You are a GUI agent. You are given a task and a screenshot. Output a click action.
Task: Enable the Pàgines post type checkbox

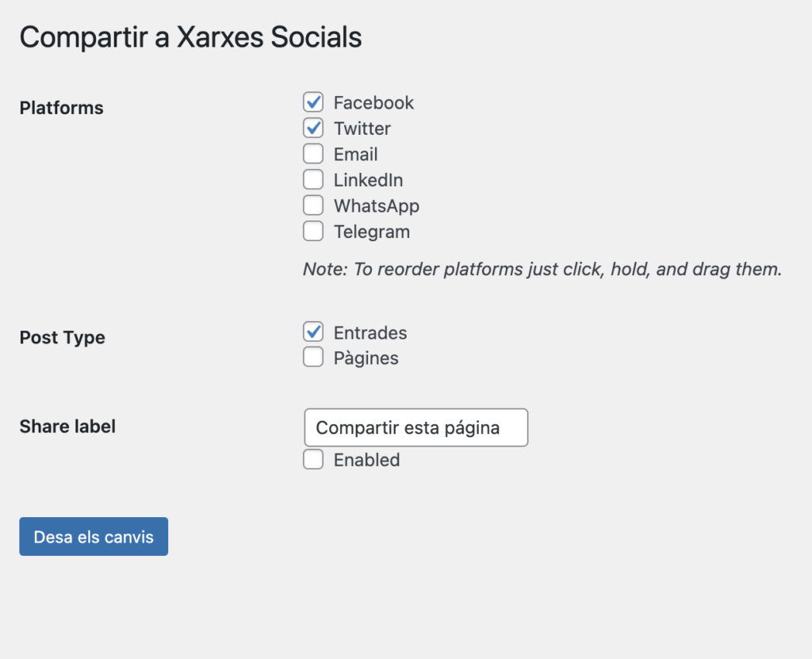[313, 358]
